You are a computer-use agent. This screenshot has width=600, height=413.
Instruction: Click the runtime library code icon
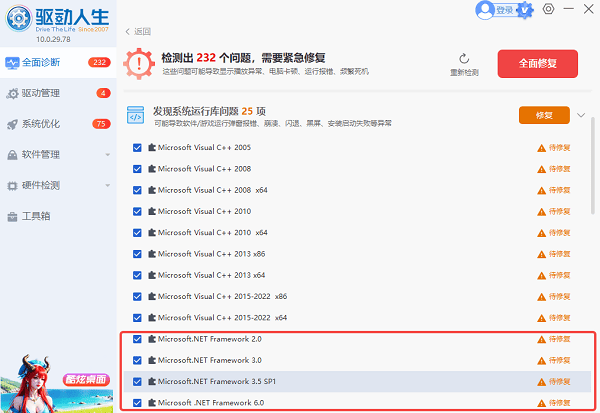(134, 115)
